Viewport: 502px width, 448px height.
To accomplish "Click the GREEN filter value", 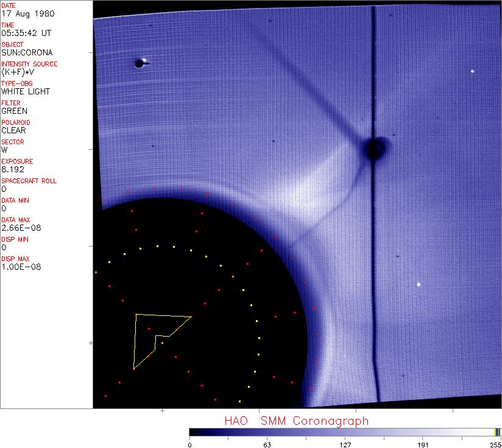I will [x=15, y=111].
